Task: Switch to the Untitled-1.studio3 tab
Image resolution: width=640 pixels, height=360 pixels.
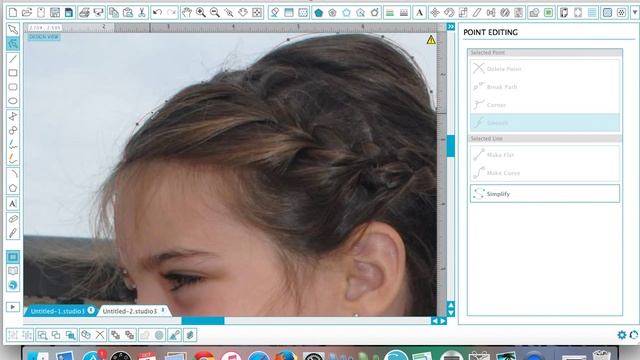Action: click(58, 311)
